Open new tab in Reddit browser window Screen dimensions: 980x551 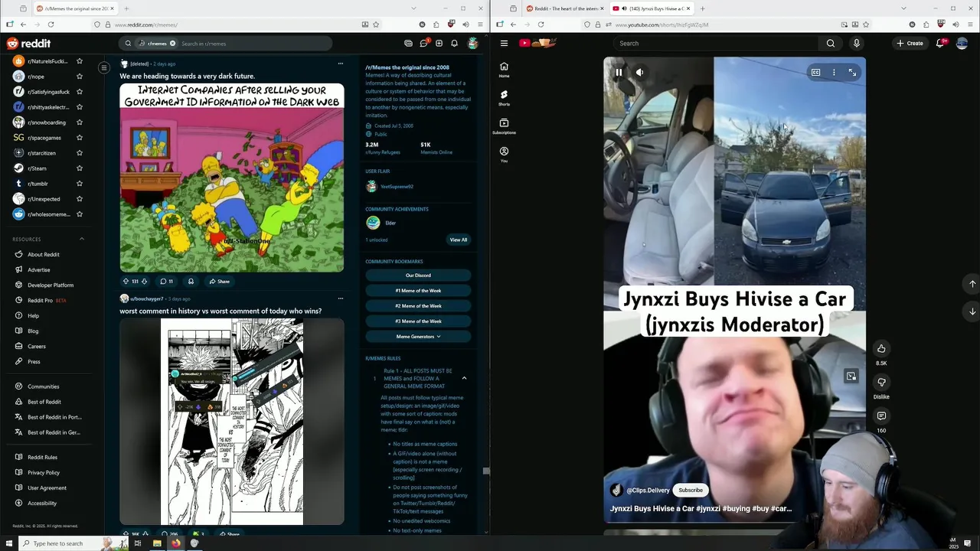(126, 8)
